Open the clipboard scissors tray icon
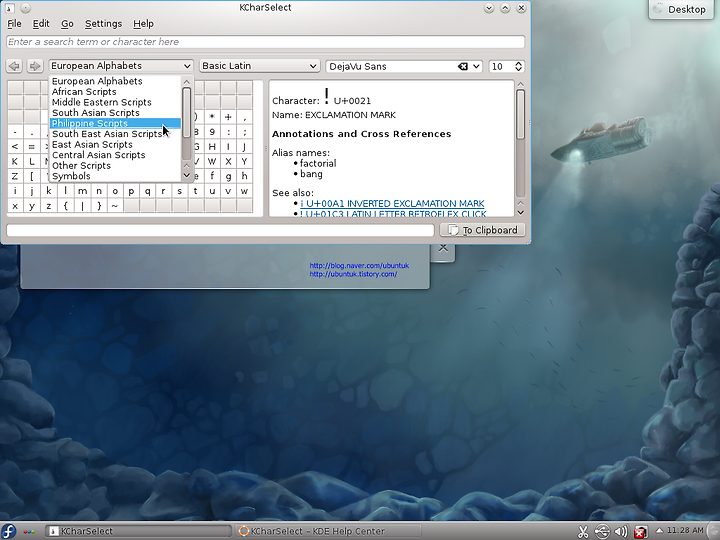The image size is (720, 540). point(583,532)
